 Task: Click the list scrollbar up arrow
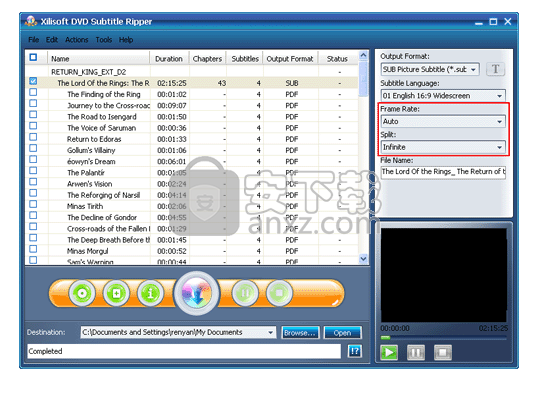tap(363, 55)
